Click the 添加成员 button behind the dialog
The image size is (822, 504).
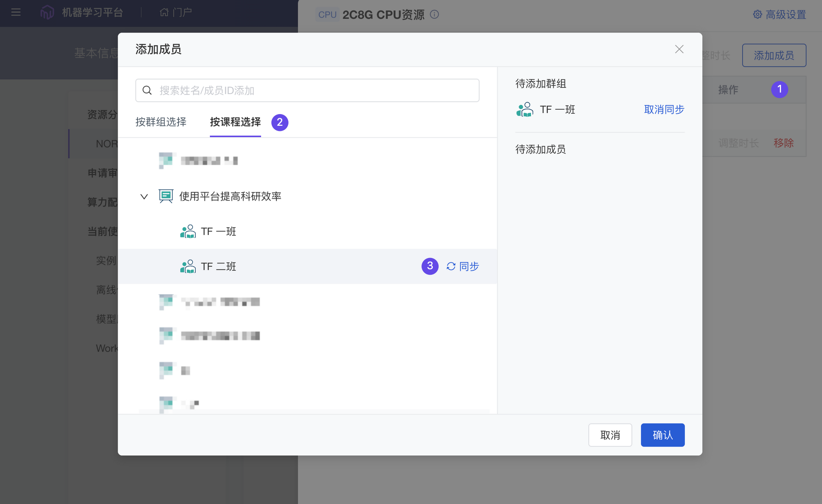[x=774, y=55]
